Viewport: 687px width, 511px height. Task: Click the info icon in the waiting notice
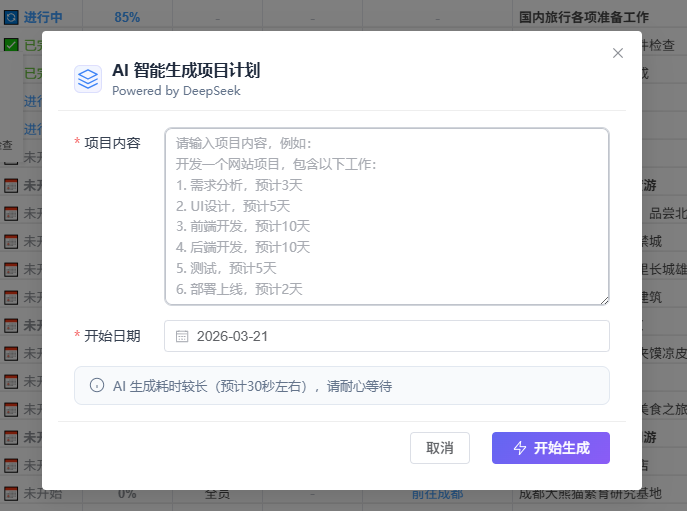tap(97, 385)
